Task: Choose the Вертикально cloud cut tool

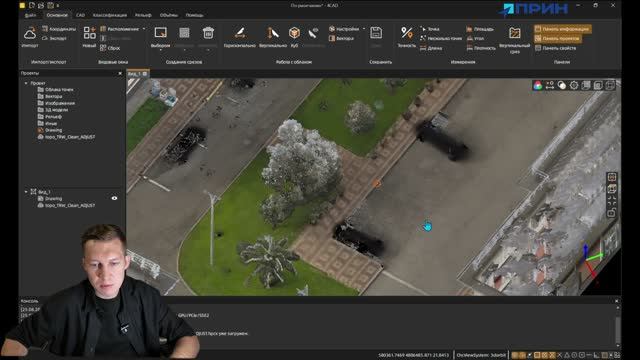Action: coord(273,37)
